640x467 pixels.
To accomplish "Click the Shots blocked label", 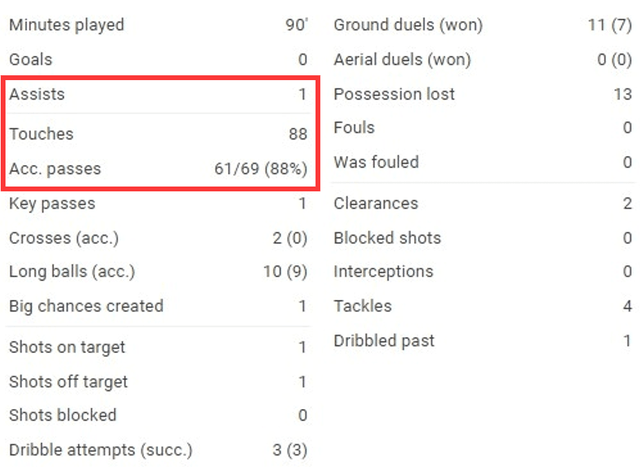I will point(63,416).
